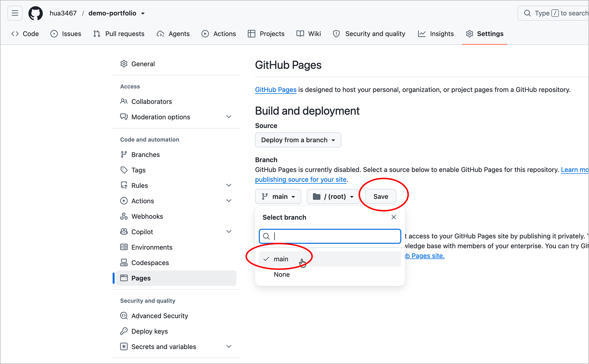Select Pages in the sidebar

coord(176,278)
